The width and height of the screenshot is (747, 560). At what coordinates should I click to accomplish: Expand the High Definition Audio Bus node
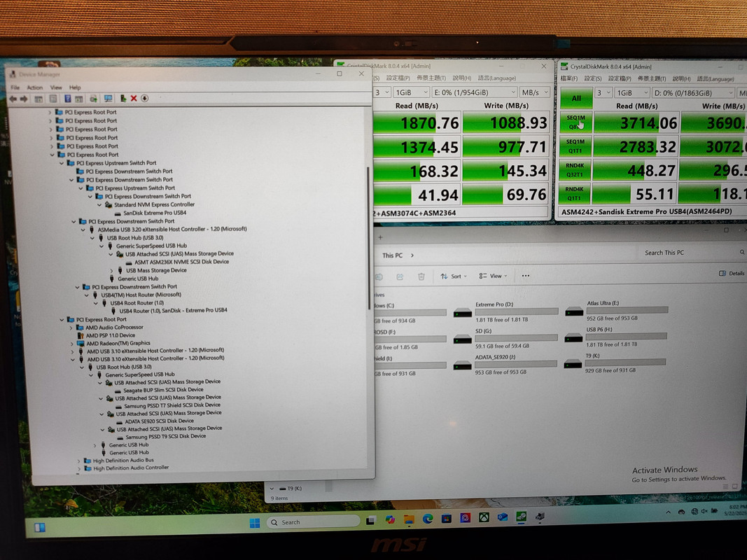point(78,461)
